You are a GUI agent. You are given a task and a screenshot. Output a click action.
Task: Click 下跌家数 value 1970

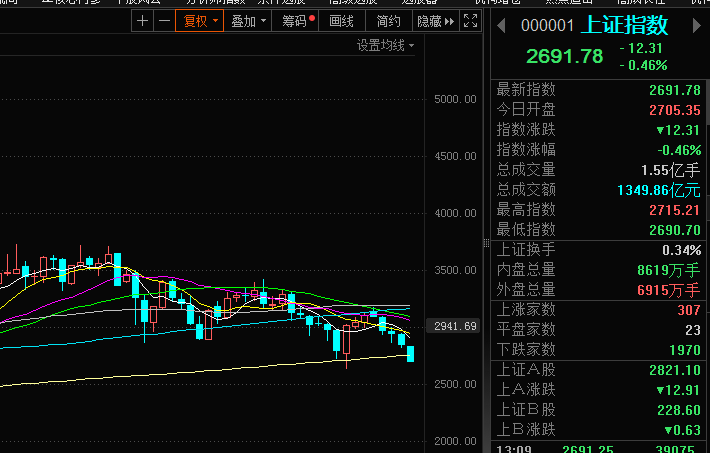685,350
